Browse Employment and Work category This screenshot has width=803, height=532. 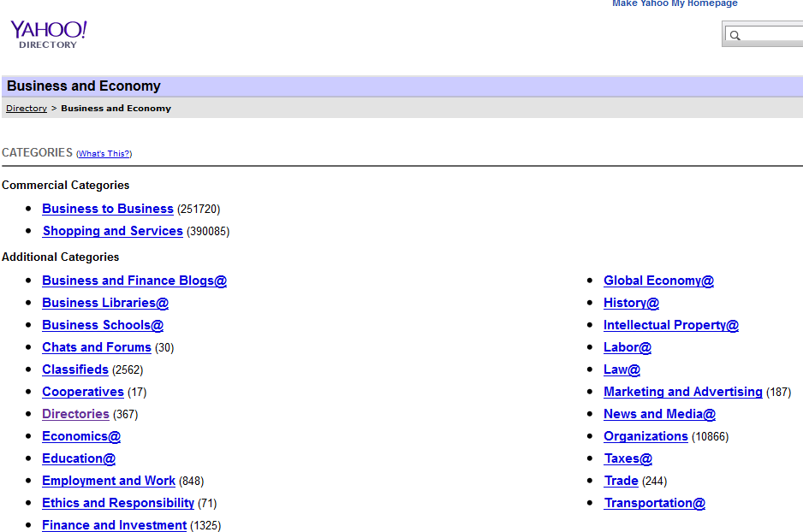[x=109, y=481]
